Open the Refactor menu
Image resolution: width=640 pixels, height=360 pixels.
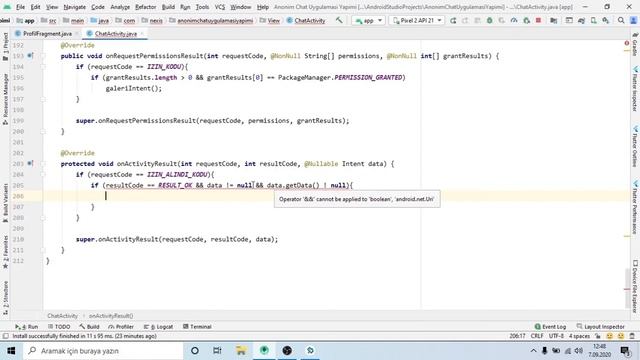[146, 7]
